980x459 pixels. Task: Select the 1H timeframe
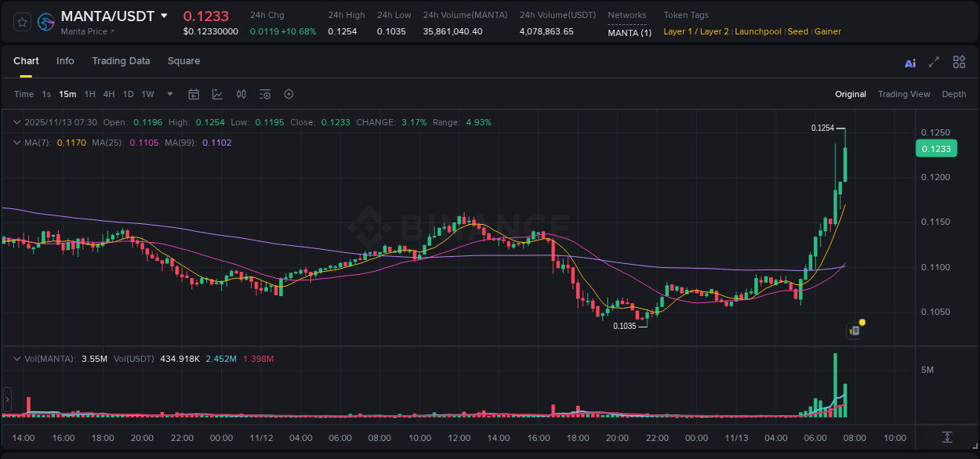(89, 93)
